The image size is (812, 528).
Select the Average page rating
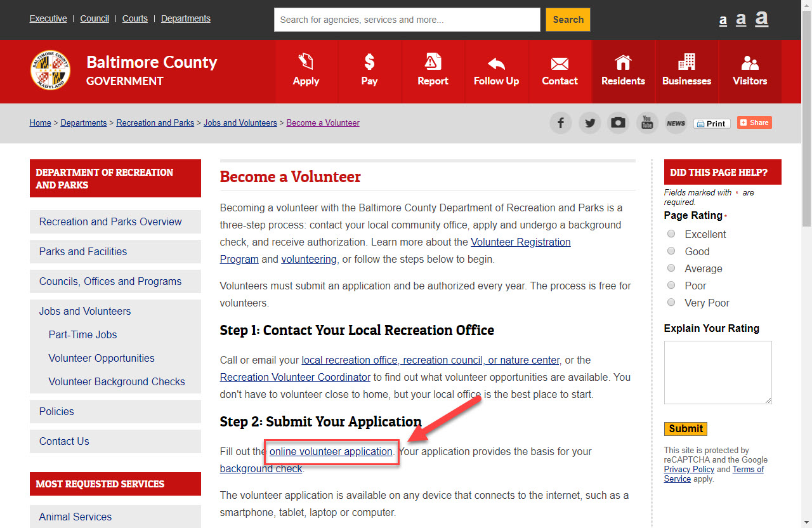[x=671, y=268]
